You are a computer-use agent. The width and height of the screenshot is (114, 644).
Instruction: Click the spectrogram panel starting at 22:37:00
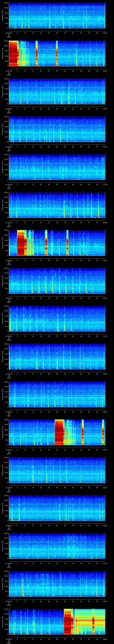[57, 584]
